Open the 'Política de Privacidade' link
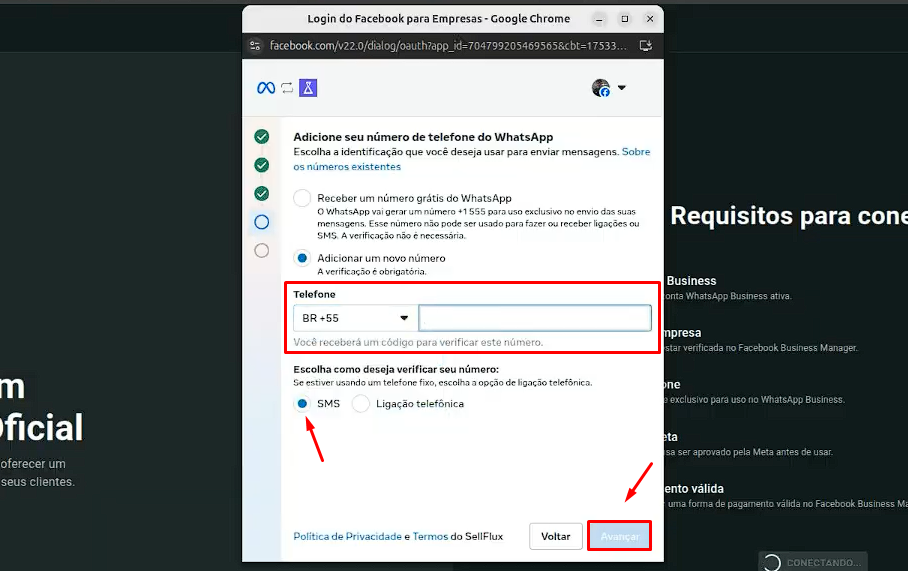 347,537
